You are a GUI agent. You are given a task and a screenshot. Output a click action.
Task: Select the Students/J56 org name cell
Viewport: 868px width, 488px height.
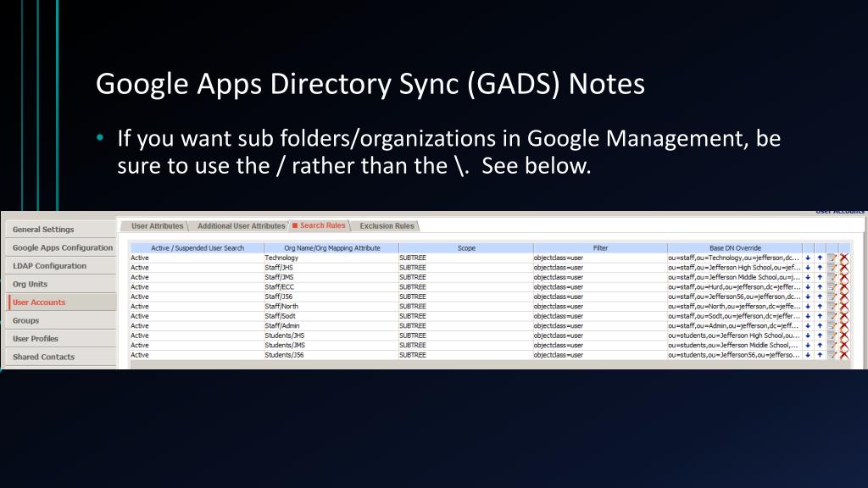click(331, 355)
